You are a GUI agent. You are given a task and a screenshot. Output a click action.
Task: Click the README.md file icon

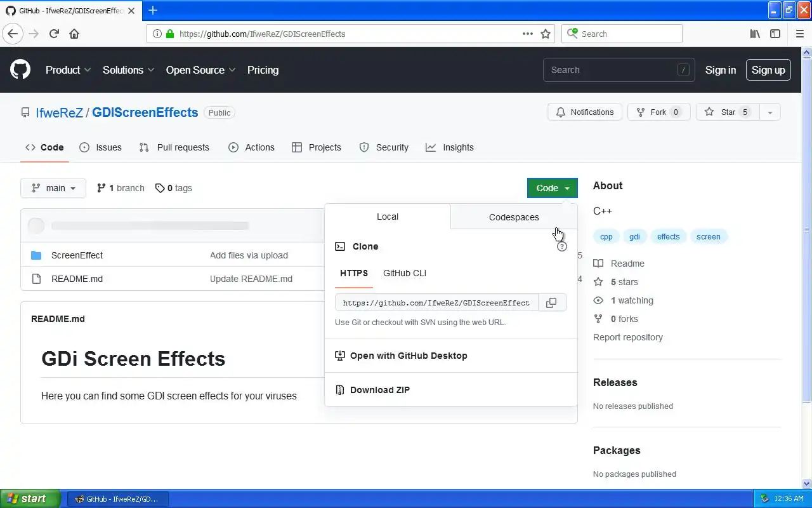pos(36,279)
